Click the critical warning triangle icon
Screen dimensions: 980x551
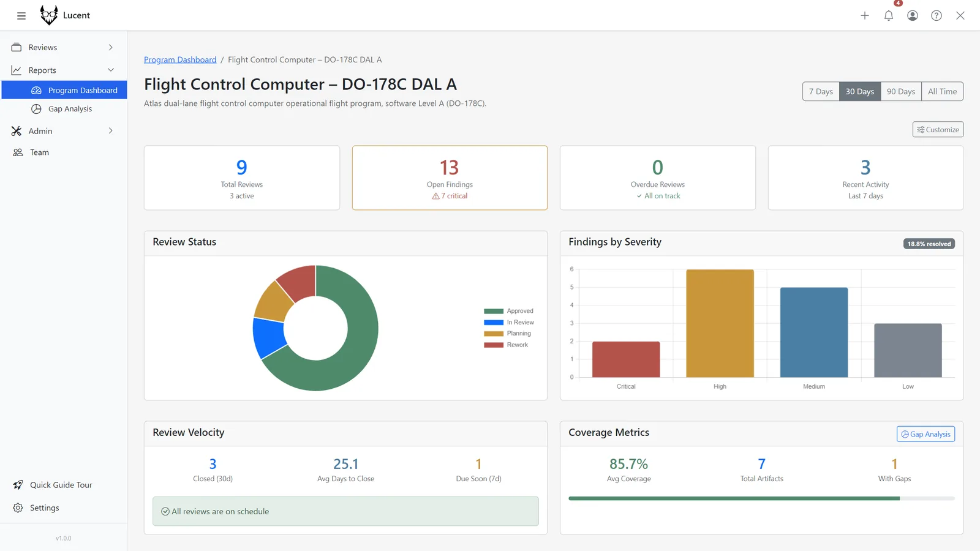[435, 197]
